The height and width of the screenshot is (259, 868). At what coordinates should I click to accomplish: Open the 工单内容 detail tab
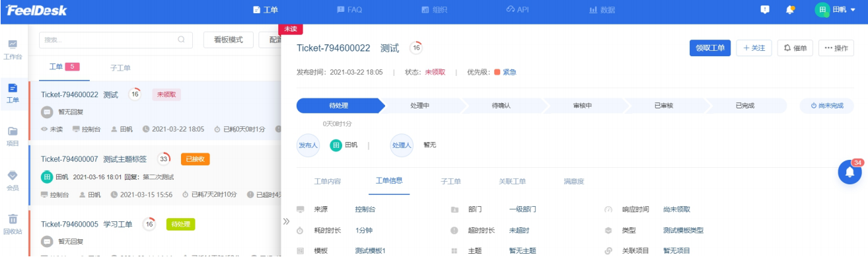[328, 182]
